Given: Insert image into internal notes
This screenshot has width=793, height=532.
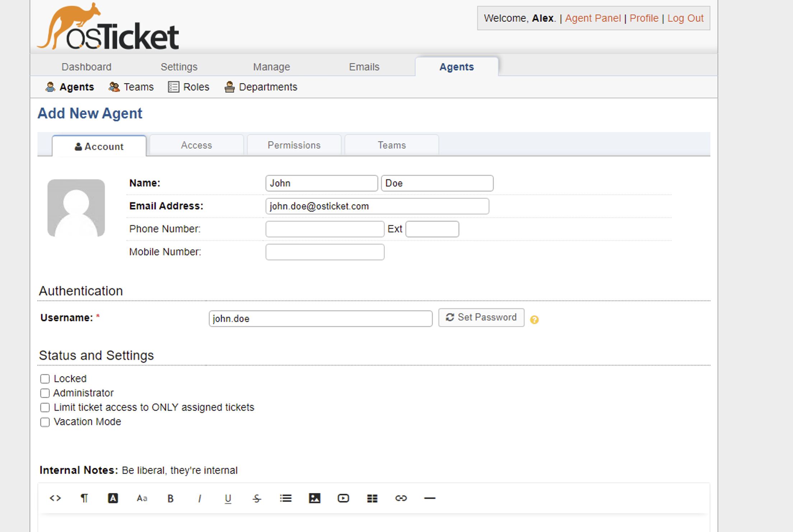Looking at the screenshot, I should point(314,498).
